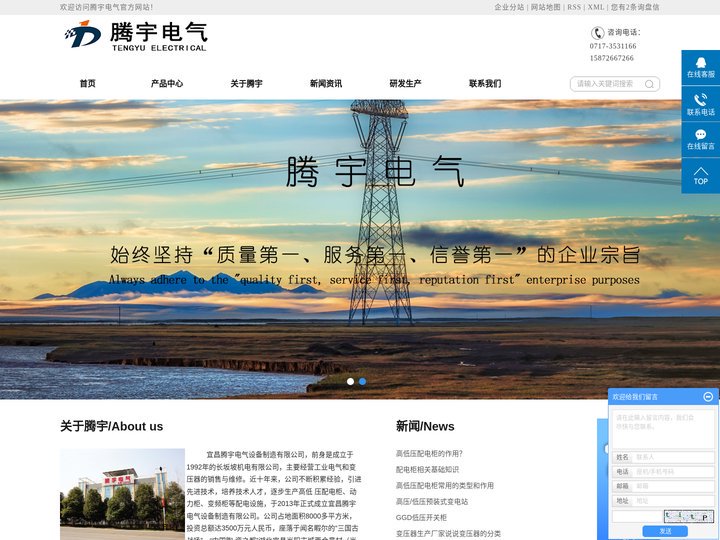This screenshot has height=540, width=720.
Task: Open the 关于腾宇 menu item
Action: tap(246, 84)
